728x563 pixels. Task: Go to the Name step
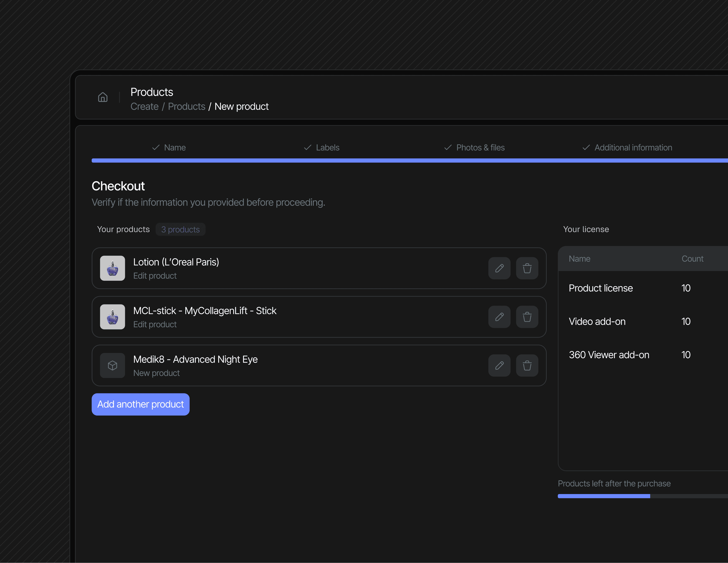pos(169,148)
